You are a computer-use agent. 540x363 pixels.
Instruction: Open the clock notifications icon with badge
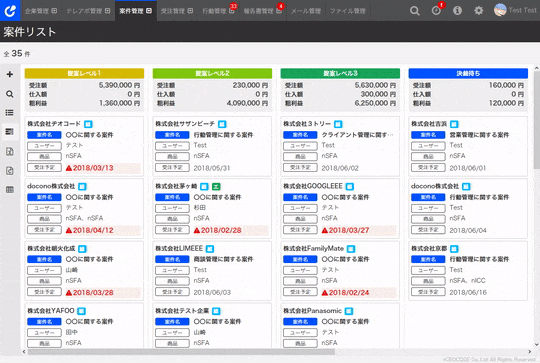tap(436, 11)
